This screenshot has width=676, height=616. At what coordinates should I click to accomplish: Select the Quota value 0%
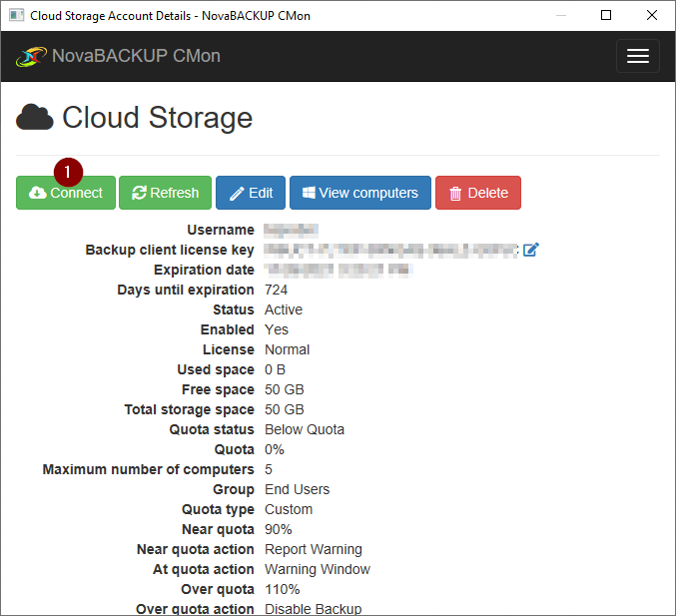pyautogui.click(x=275, y=449)
